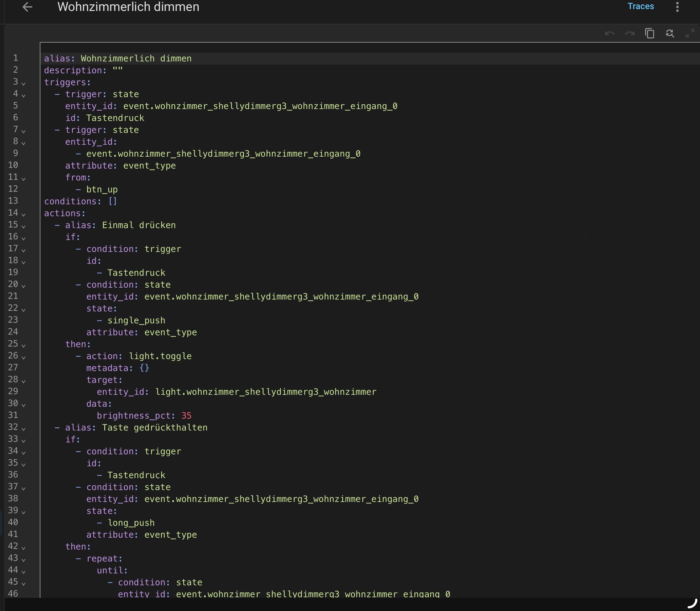Click the entity_id value on line 5

click(260, 106)
